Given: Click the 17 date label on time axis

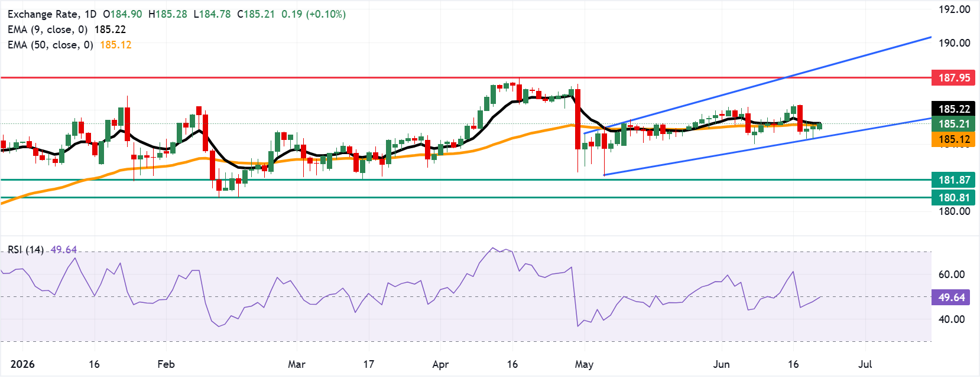Looking at the screenshot, I should pos(369,364).
